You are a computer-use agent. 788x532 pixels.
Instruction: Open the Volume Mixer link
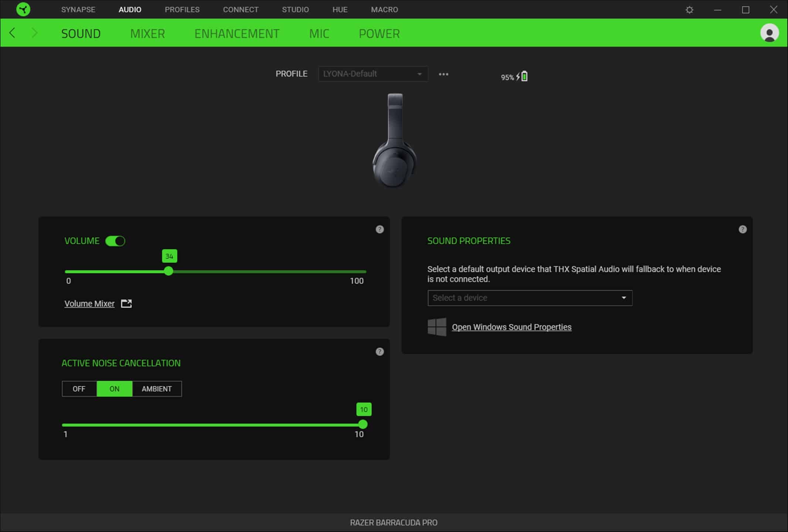point(89,304)
